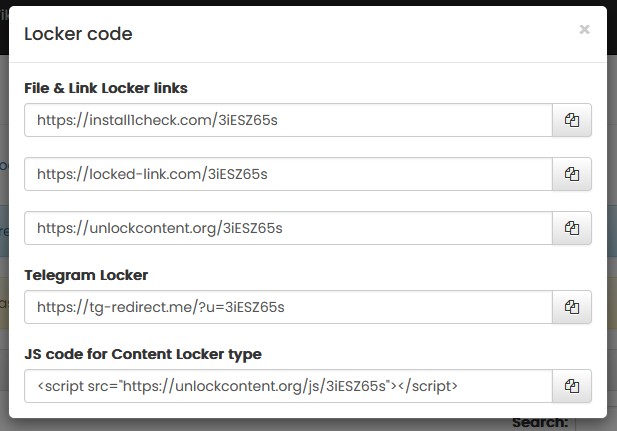This screenshot has height=431, width=617.
Task: Click the Search label below the modal
Action: (540, 423)
